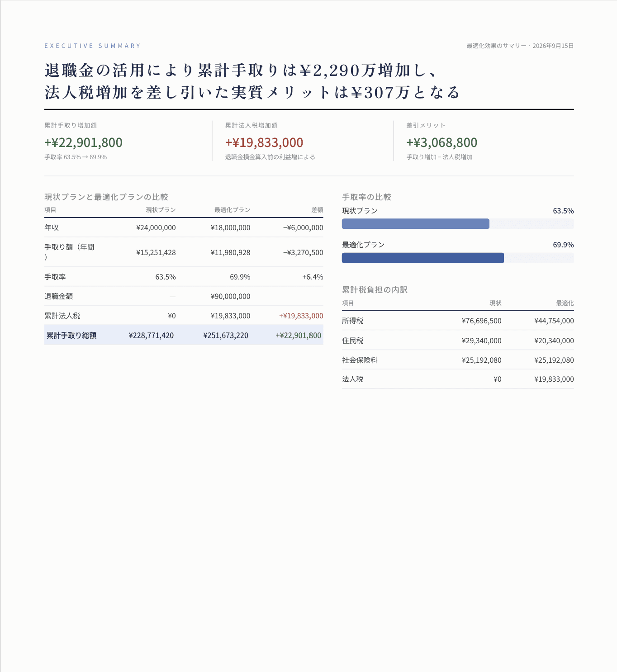Click the 累計法人税 row label
The image size is (617, 672).
pos(62,316)
